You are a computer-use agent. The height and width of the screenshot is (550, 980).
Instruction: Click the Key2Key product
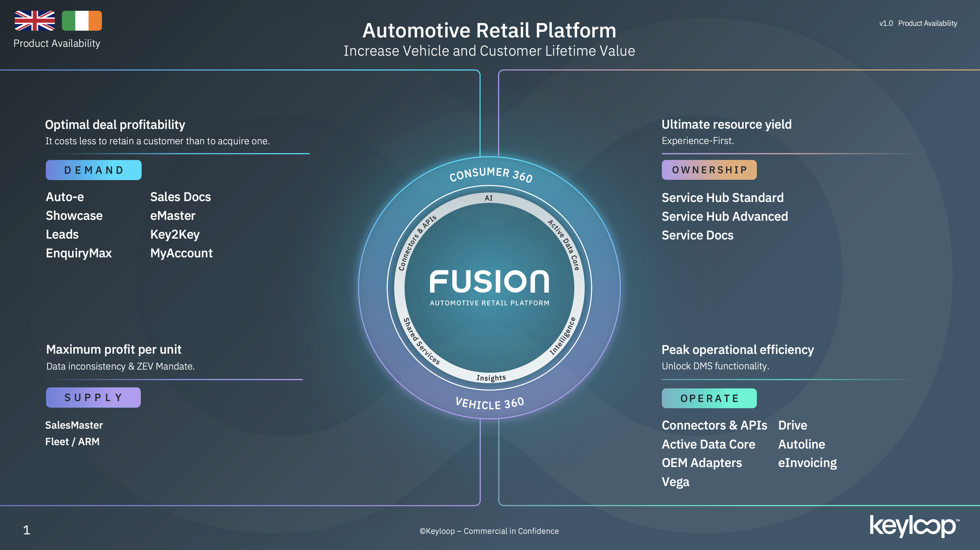175,235
